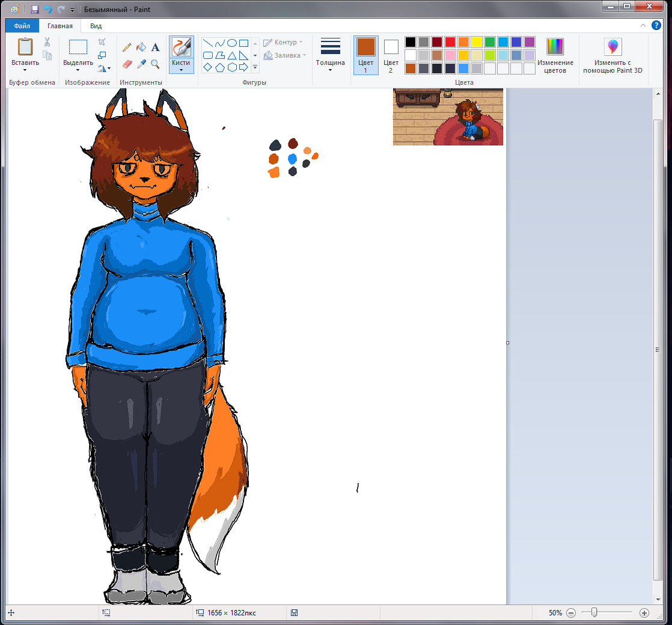Open the Толщина line thickness dropdown
672x625 pixels.
point(330,70)
